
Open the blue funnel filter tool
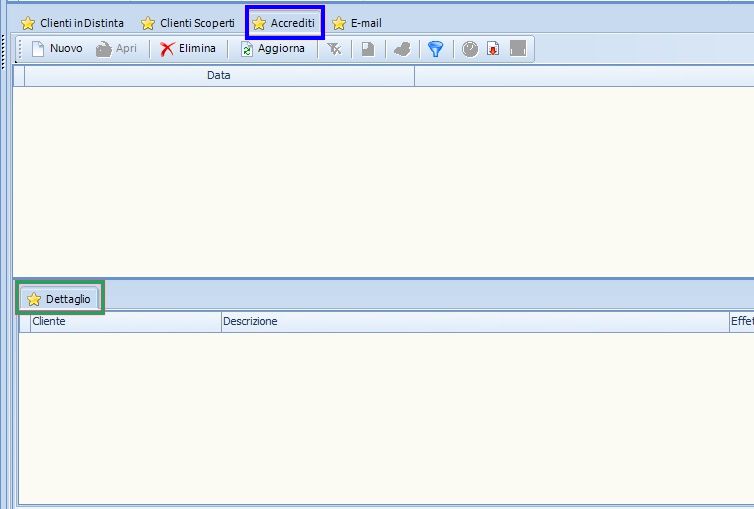[435, 48]
